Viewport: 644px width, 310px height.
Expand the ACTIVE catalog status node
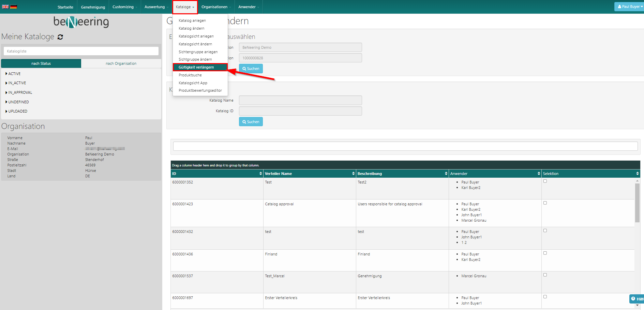pyautogui.click(x=6, y=74)
